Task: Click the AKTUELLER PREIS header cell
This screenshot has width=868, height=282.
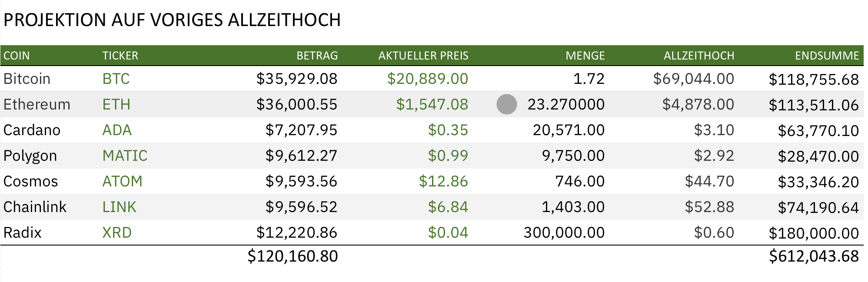Action: click(x=423, y=56)
